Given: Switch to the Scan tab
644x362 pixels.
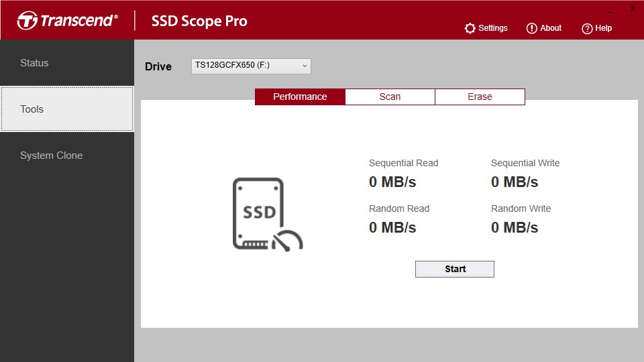Looking at the screenshot, I should 390,97.
